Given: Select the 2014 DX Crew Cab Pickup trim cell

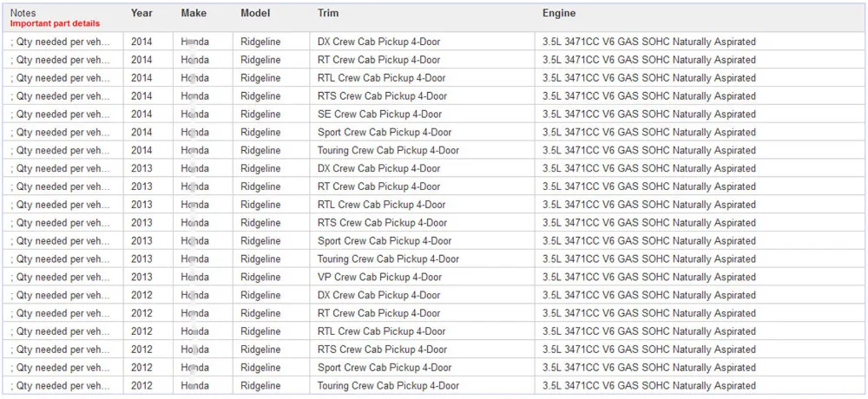Looking at the screenshot, I should [x=422, y=42].
